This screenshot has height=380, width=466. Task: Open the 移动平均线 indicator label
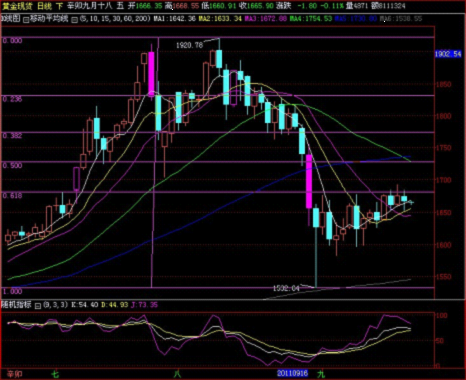point(49,19)
